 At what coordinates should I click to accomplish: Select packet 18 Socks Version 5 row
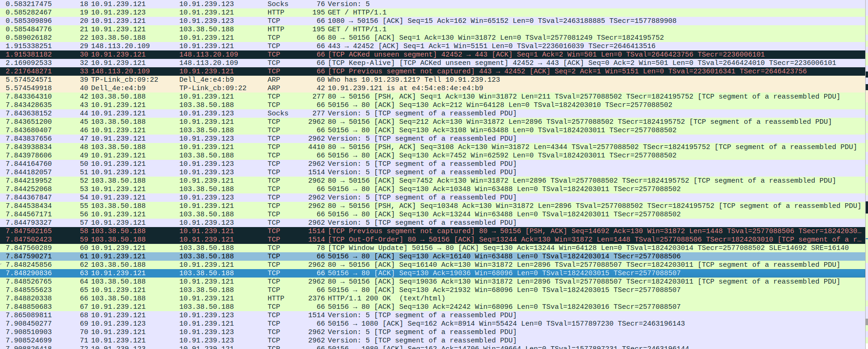(x=327, y=4)
